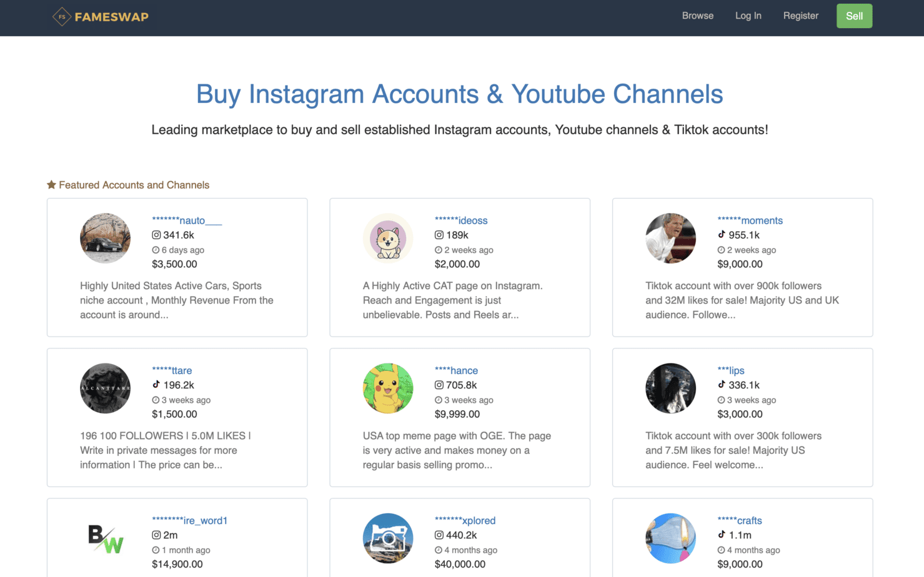Screen dimensions: 924x577
Task: Click clock icon in the crafts card
Action: 721,550
